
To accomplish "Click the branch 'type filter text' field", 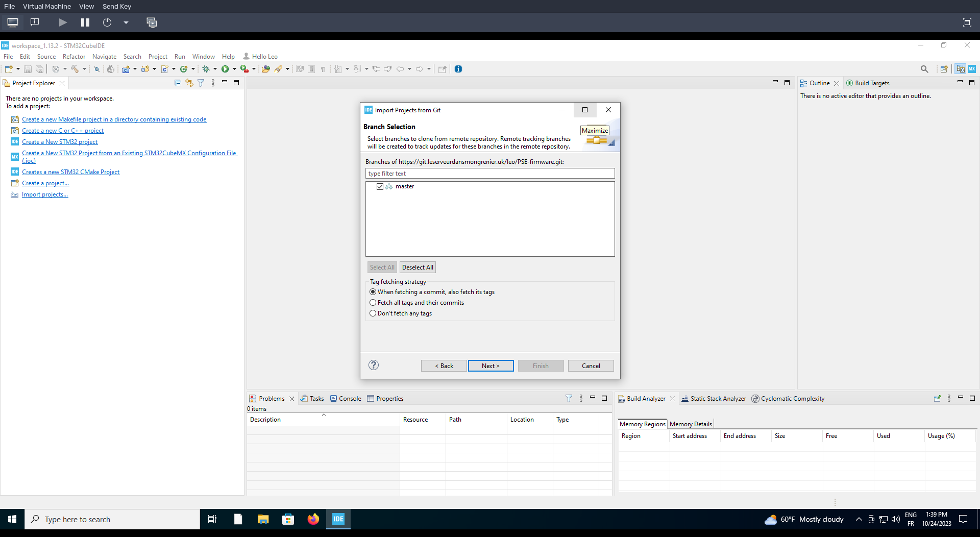I will point(490,174).
